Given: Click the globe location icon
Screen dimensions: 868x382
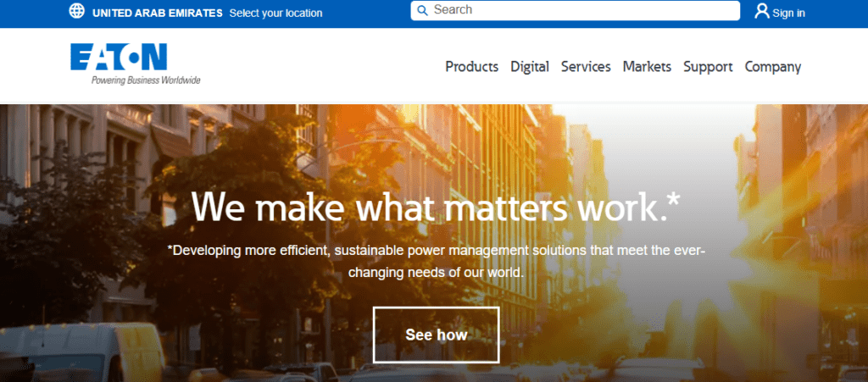Looking at the screenshot, I should pyautogui.click(x=76, y=11).
